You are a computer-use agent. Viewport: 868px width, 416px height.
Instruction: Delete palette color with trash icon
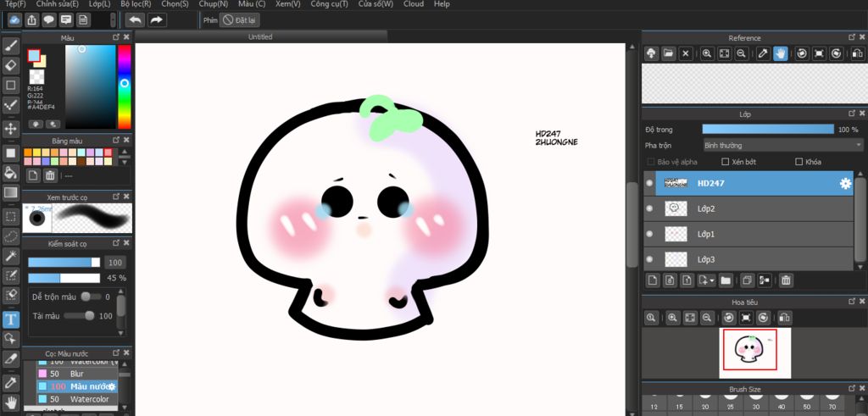(50, 175)
